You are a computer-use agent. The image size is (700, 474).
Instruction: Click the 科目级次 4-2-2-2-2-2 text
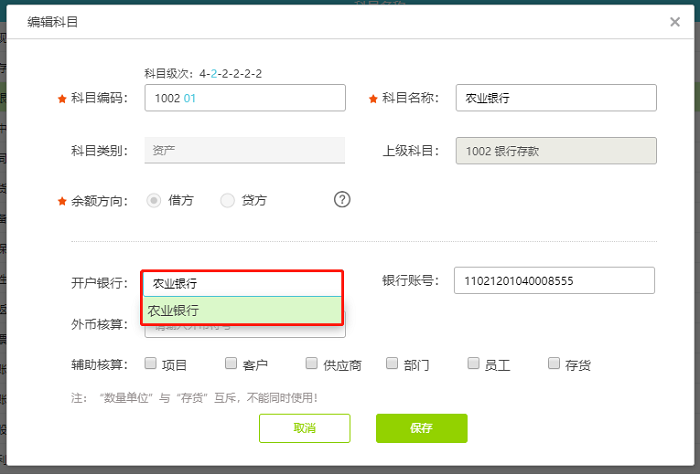coord(203,74)
